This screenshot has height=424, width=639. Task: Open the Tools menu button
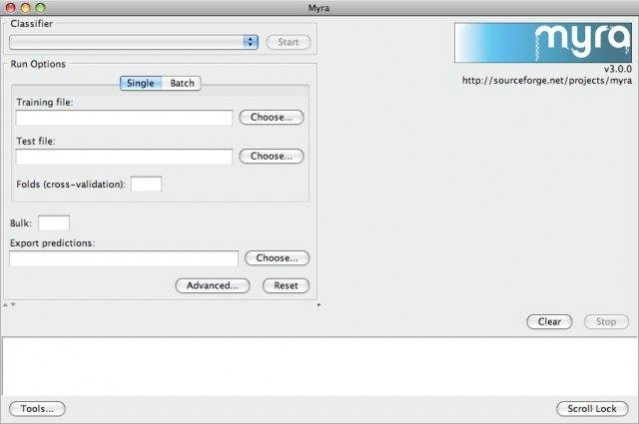coord(37,409)
